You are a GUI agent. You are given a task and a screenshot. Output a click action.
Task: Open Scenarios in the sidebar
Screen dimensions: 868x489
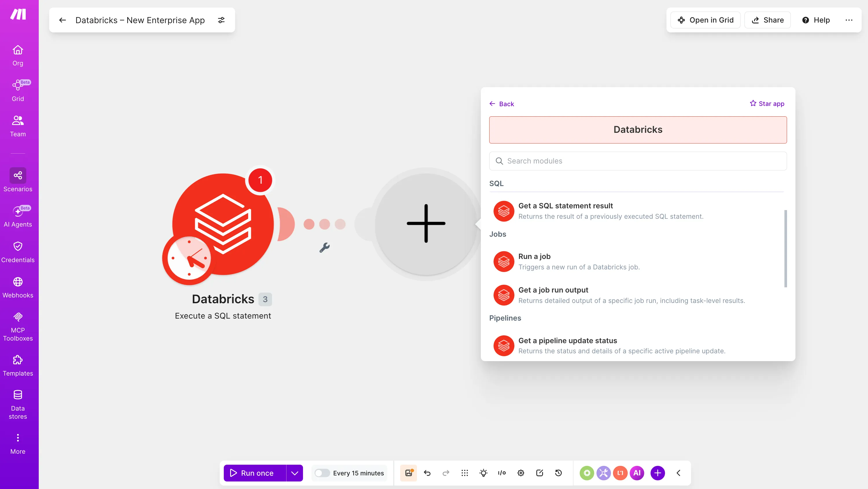pos(18,181)
